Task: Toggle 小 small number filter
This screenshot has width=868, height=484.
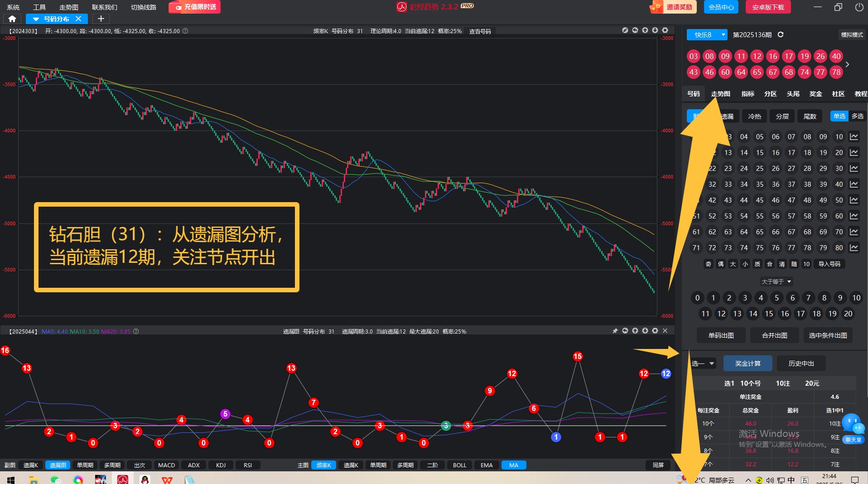Action: pyautogui.click(x=745, y=264)
